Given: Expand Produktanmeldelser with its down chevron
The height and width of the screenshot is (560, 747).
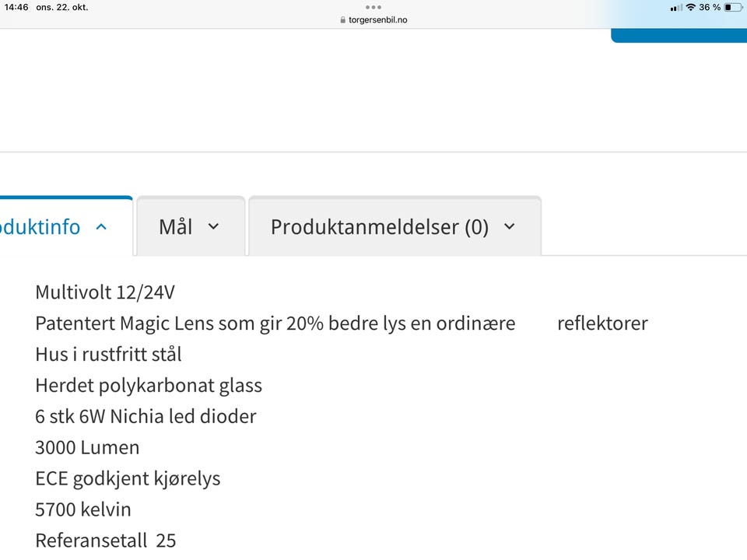Looking at the screenshot, I should point(509,226).
